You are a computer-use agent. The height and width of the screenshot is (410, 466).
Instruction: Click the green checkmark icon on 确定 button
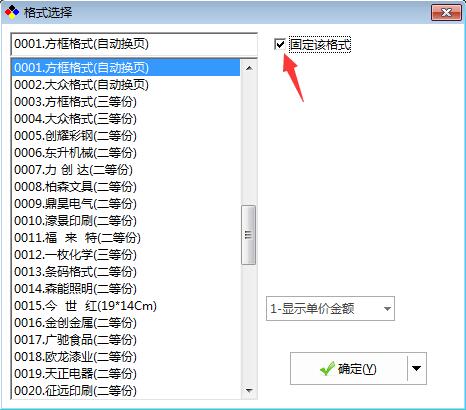tap(327, 368)
